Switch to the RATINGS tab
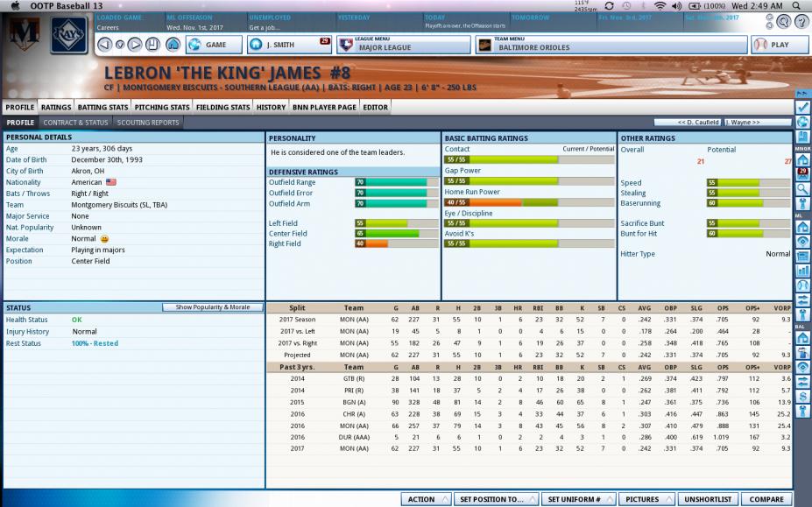The width and height of the screenshot is (812, 507). [x=56, y=107]
